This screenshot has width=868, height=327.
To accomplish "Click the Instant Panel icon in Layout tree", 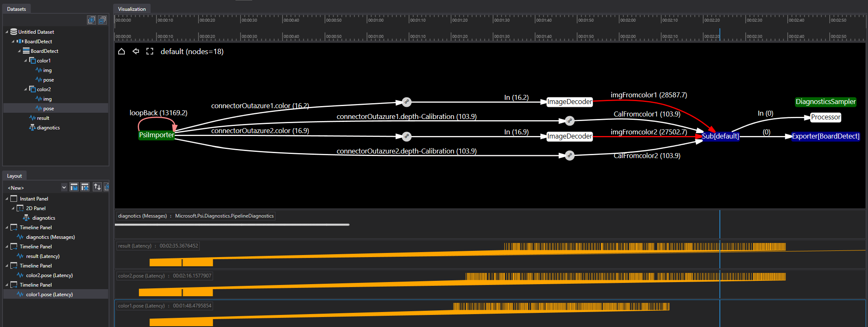I will 14,198.
